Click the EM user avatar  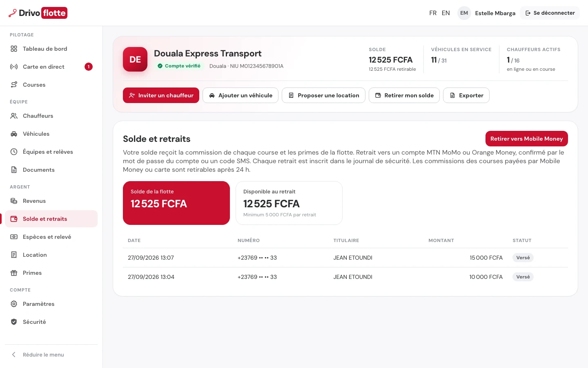464,13
